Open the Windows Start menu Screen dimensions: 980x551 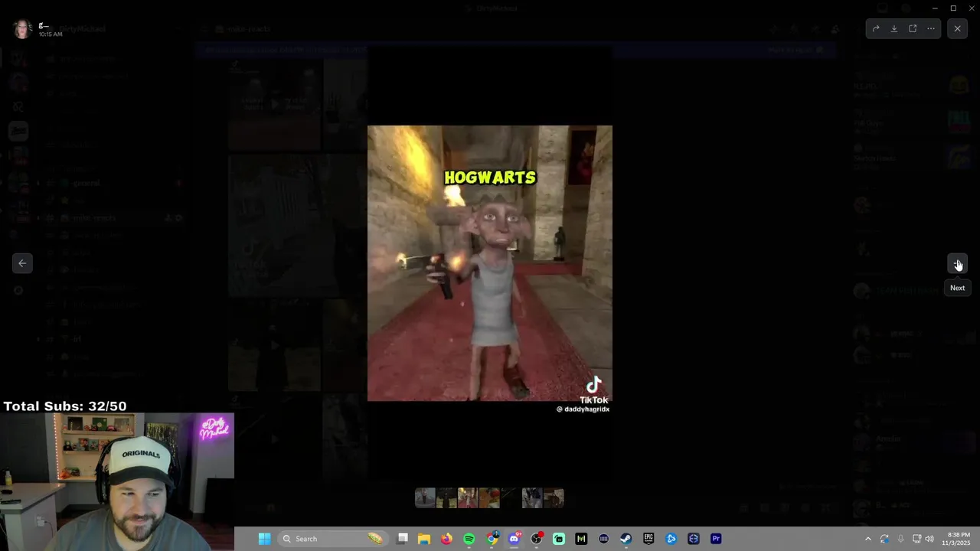(x=264, y=539)
